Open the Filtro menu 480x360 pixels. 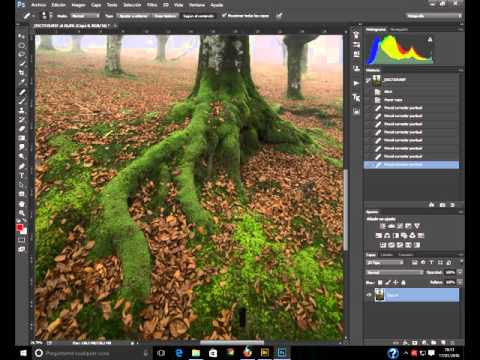click(152, 5)
